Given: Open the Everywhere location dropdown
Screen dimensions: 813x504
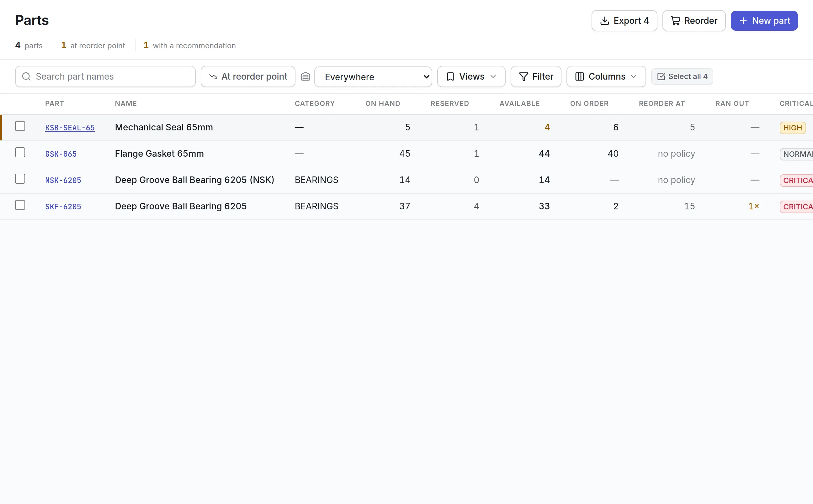Looking at the screenshot, I should pyautogui.click(x=373, y=77).
